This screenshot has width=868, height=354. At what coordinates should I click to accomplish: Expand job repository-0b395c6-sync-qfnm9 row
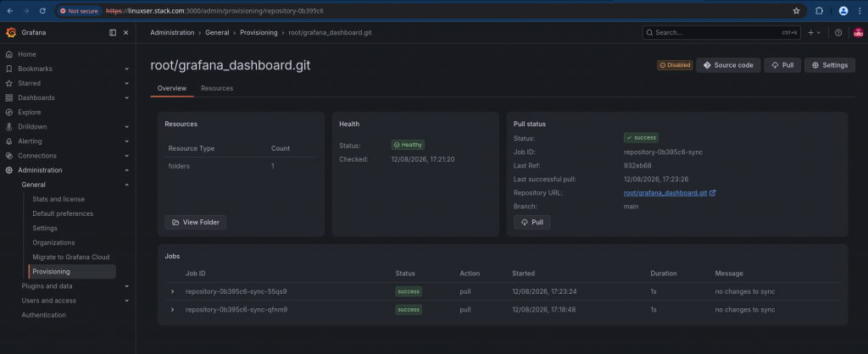point(172,310)
